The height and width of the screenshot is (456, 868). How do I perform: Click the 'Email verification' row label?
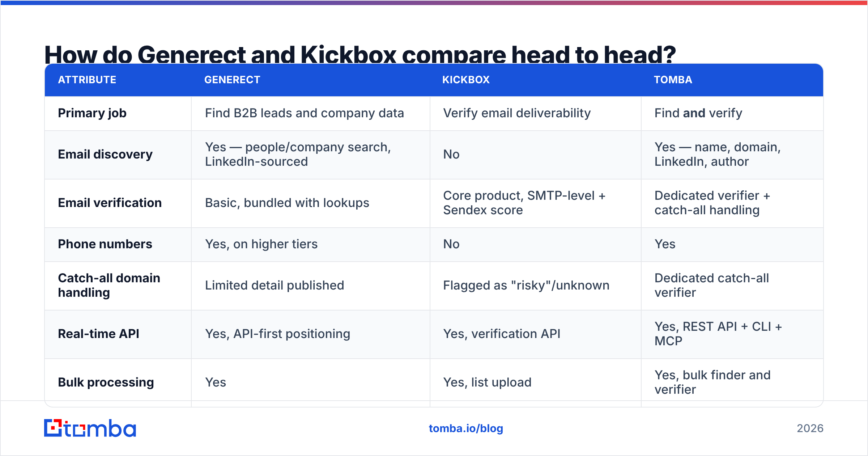coord(110,203)
